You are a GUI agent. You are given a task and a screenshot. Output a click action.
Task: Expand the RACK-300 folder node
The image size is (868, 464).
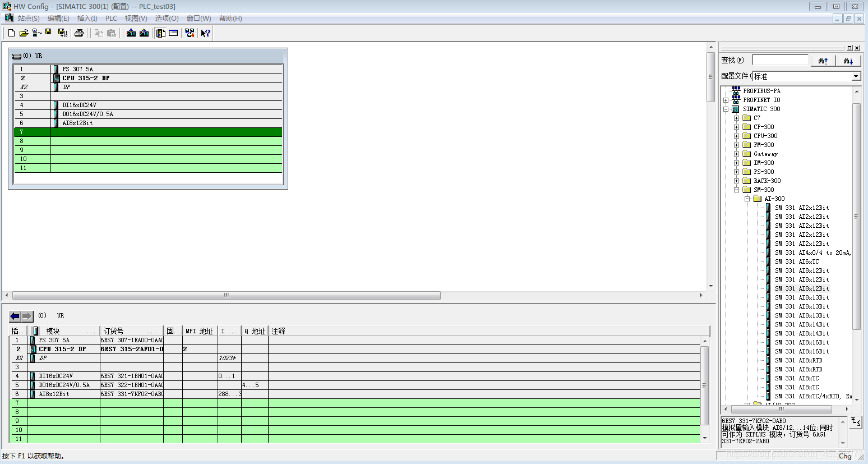pos(737,181)
